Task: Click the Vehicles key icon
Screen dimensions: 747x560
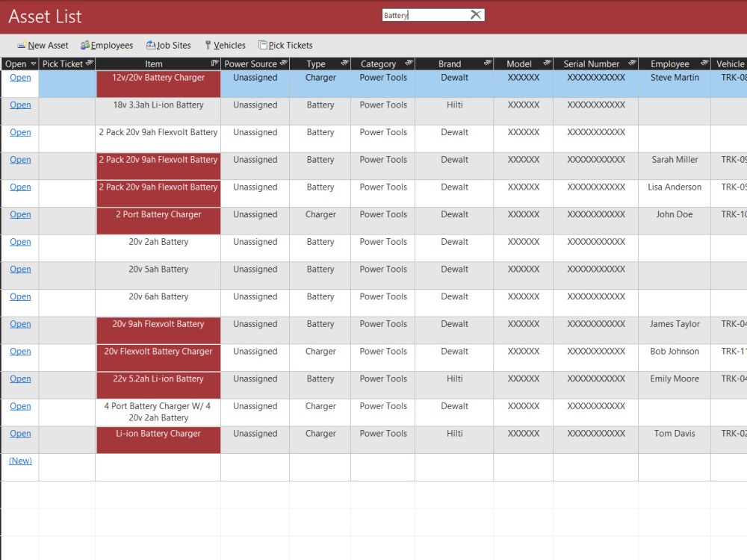Action: [208, 46]
